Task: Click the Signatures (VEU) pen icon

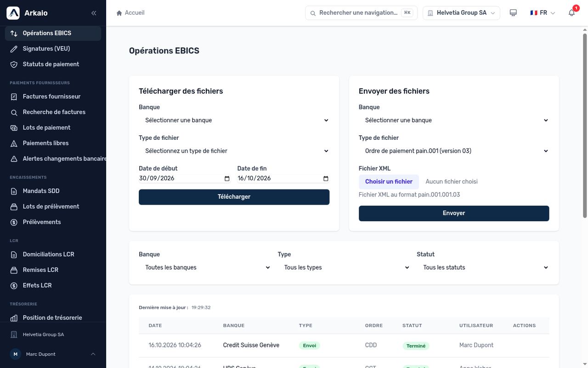Action: click(x=14, y=49)
